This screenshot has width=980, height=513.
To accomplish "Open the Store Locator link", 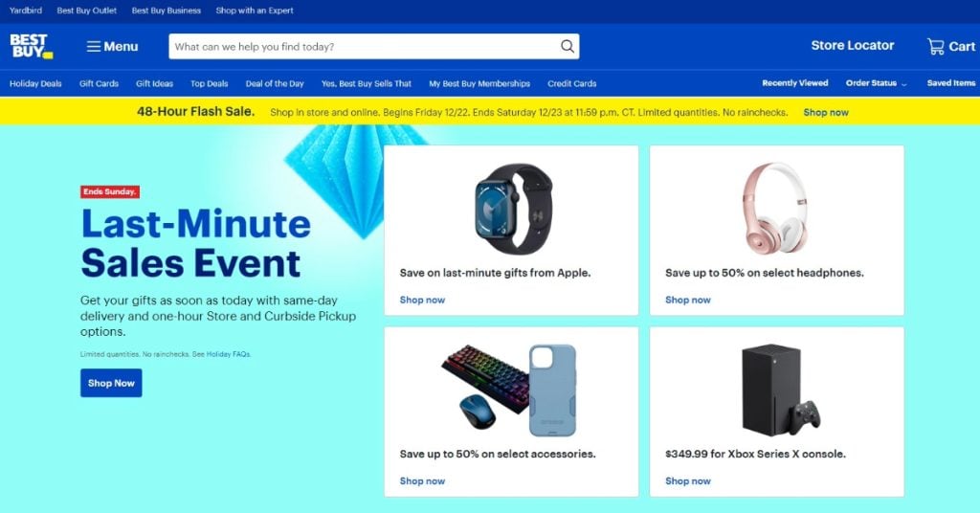I will [x=853, y=46].
